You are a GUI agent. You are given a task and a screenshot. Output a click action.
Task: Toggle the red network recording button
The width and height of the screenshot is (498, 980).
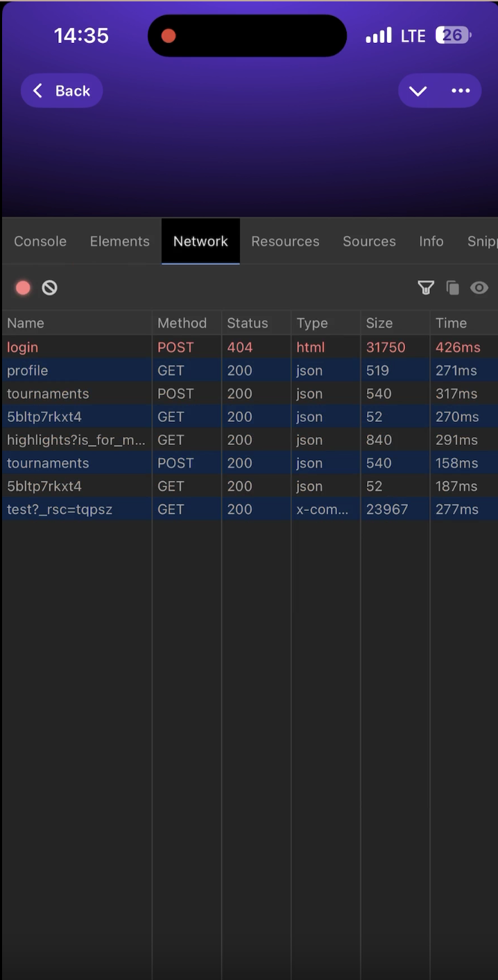tap(23, 288)
